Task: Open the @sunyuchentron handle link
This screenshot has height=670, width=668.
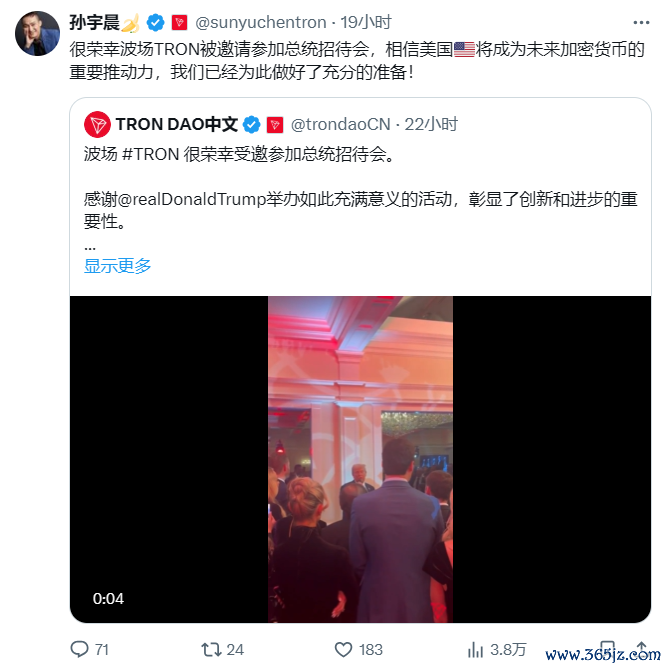Action: click(261, 22)
